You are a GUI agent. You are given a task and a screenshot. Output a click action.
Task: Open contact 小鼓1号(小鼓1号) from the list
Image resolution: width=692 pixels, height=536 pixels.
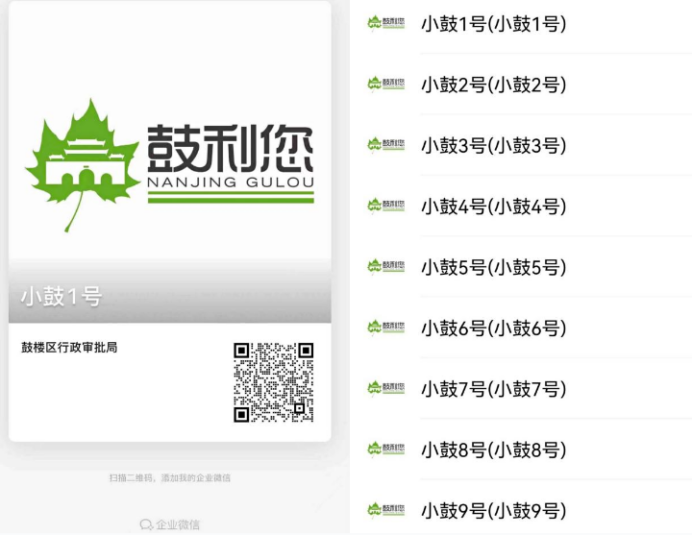(x=493, y=24)
